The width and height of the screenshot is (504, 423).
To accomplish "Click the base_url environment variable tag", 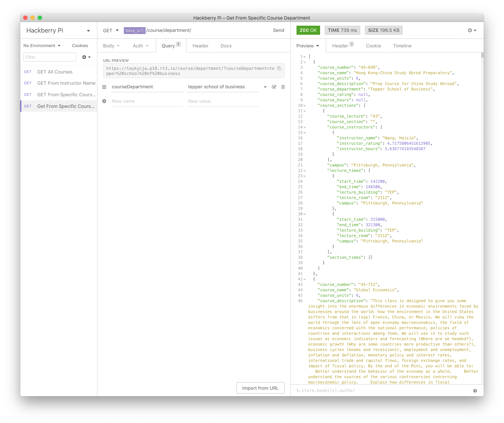I will tap(134, 30).
